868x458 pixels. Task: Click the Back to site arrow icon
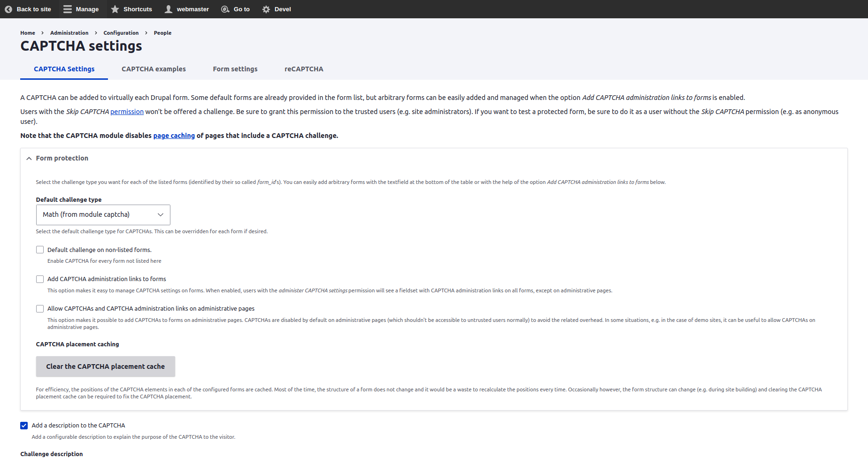click(x=8, y=9)
